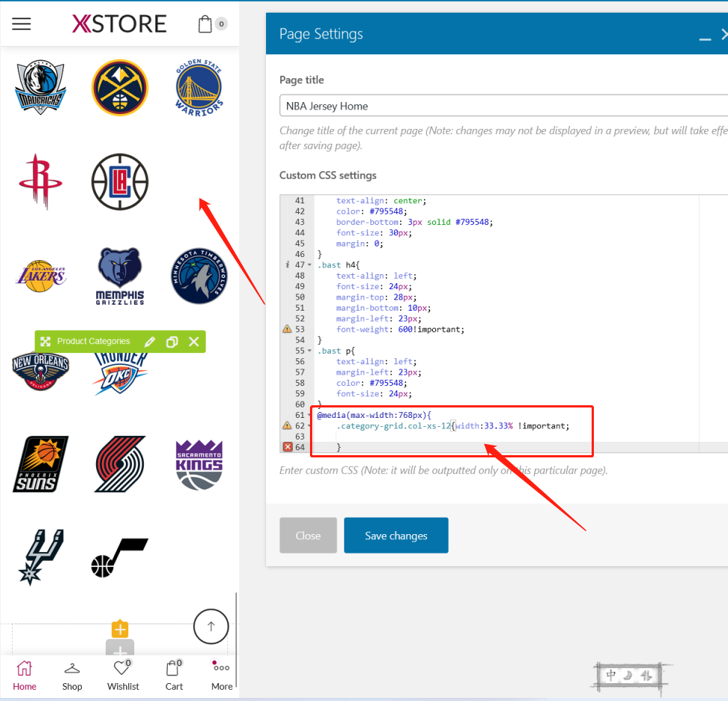728x701 pixels.
Task: Open Wishlist in bottom navigation
Action: pyautogui.click(x=123, y=676)
